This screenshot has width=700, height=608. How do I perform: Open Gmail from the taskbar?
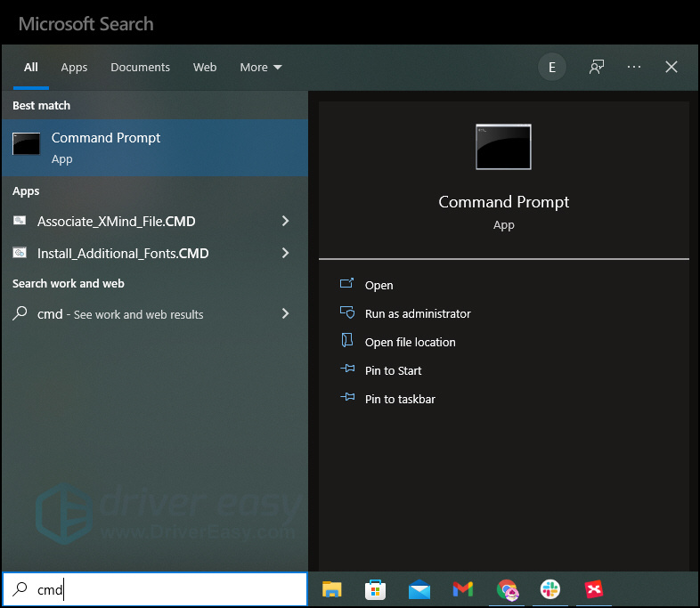463,589
